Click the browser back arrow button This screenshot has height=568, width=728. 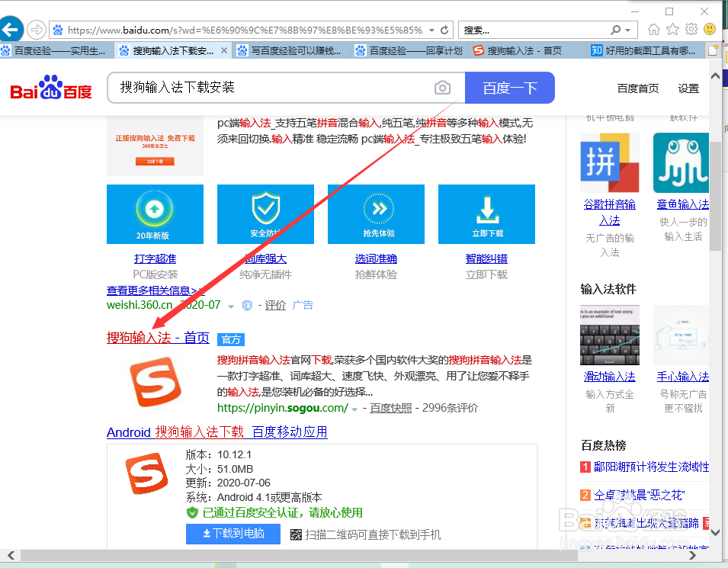tap(10, 29)
